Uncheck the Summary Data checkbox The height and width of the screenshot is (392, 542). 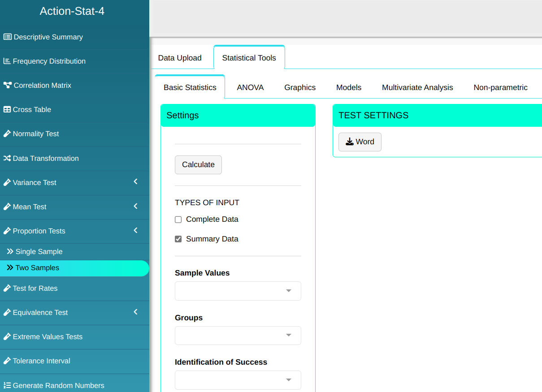click(178, 239)
